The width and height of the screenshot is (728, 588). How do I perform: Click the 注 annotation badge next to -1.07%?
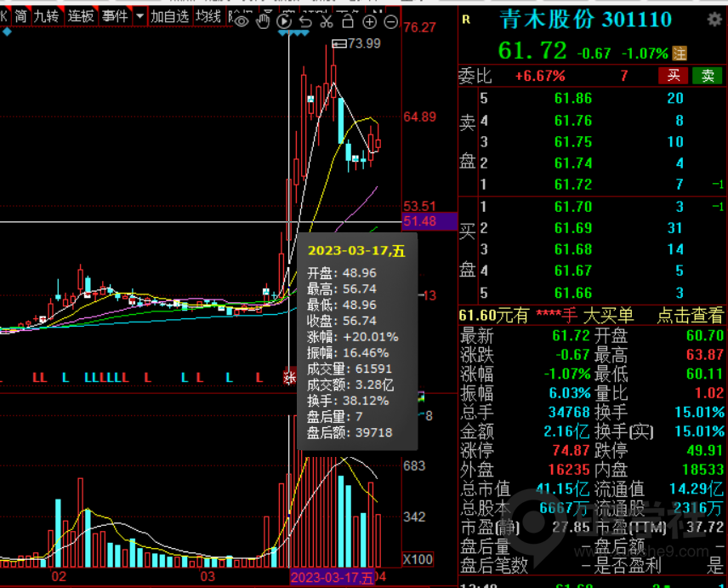coord(678,53)
